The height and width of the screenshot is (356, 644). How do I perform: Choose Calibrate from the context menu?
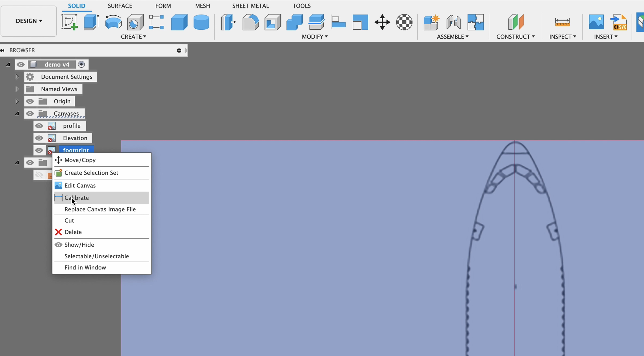[77, 198]
